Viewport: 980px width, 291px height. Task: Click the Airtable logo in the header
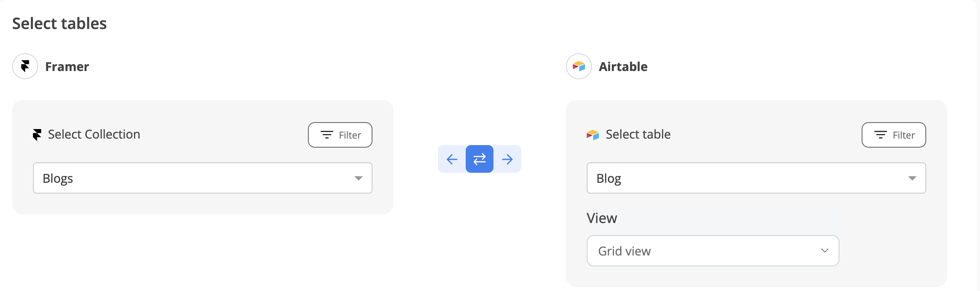point(579,66)
